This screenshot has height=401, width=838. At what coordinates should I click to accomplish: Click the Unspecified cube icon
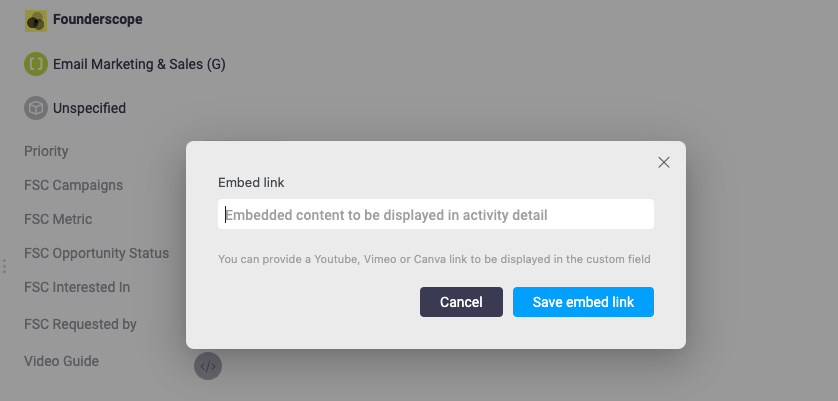pos(36,108)
